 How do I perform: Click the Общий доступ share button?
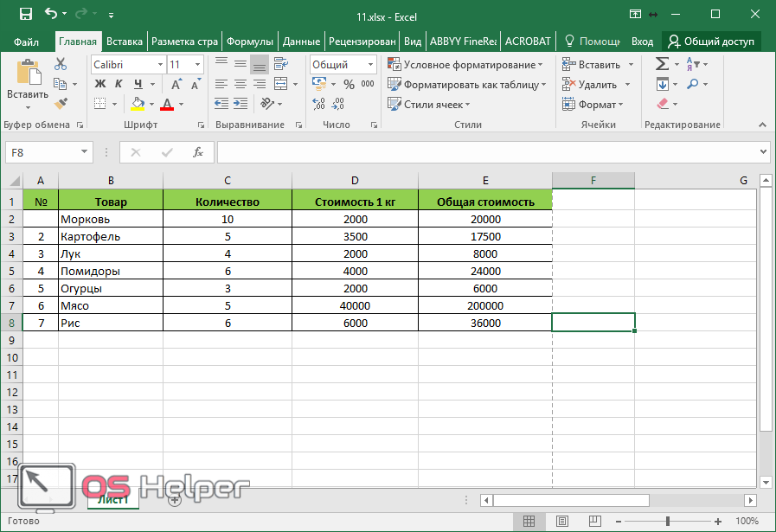710,41
